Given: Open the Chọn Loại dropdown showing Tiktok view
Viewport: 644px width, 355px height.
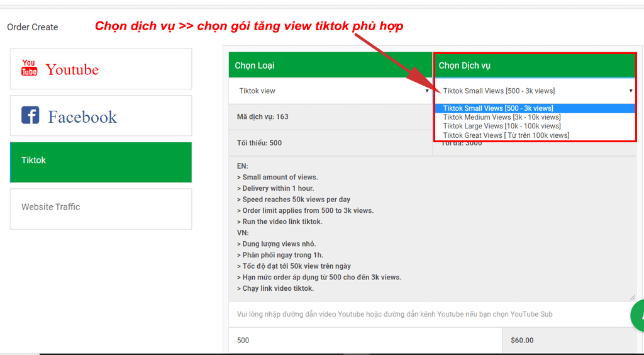Looking at the screenshot, I should pyautogui.click(x=331, y=91).
